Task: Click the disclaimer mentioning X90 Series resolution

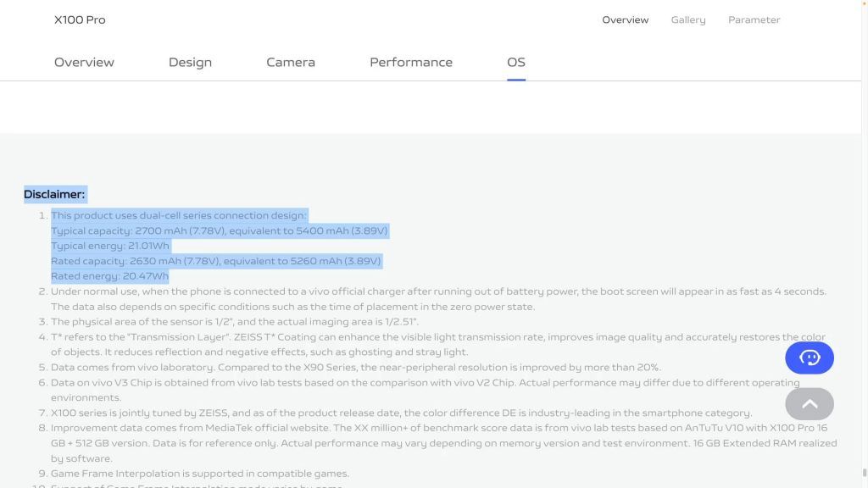Action: [356, 368]
